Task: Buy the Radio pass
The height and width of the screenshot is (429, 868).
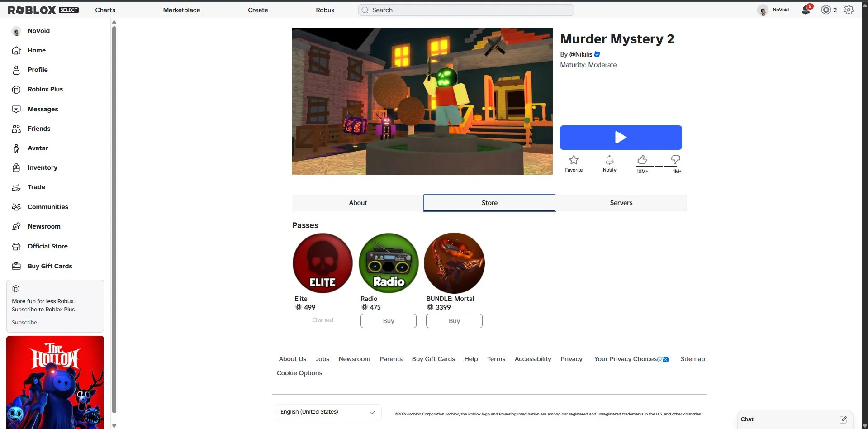Action: 389,321
